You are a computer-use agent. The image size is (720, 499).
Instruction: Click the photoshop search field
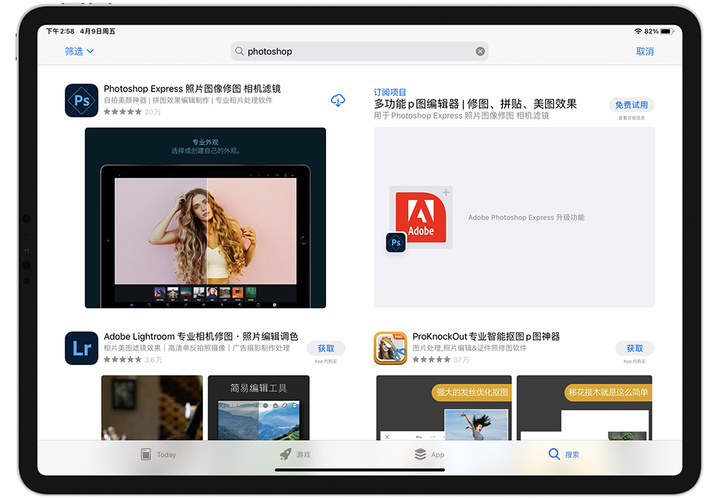coord(360,51)
